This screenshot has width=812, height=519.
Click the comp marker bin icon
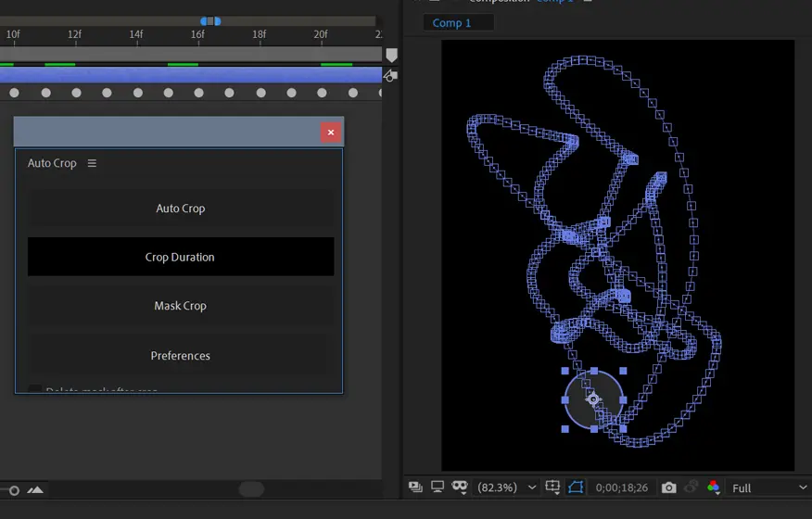391,55
